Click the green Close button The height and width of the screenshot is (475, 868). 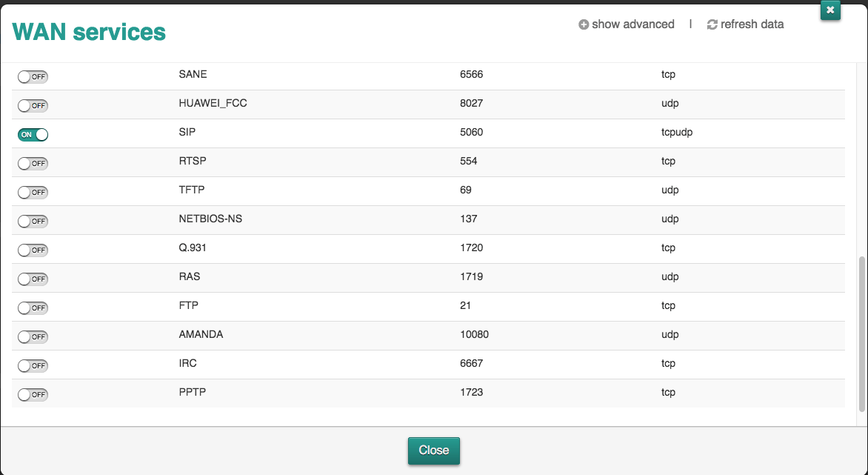(433, 450)
